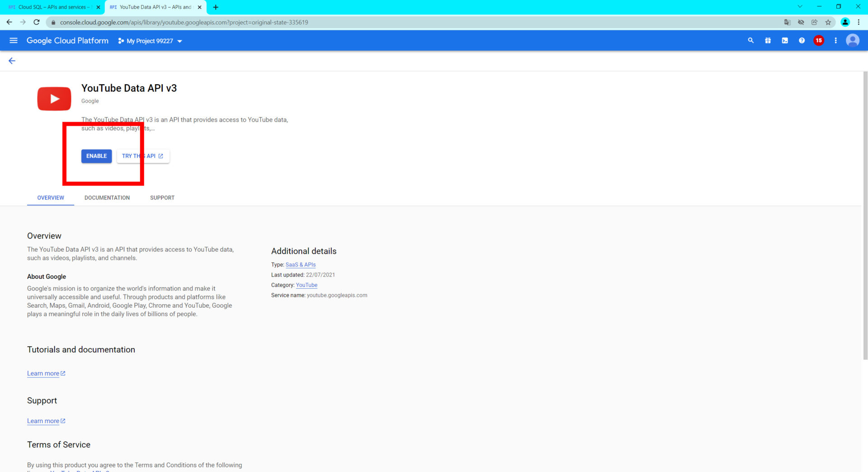Click the Additional details heading
Image resolution: width=868 pixels, height=472 pixels.
pyautogui.click(x=304, y=251)
